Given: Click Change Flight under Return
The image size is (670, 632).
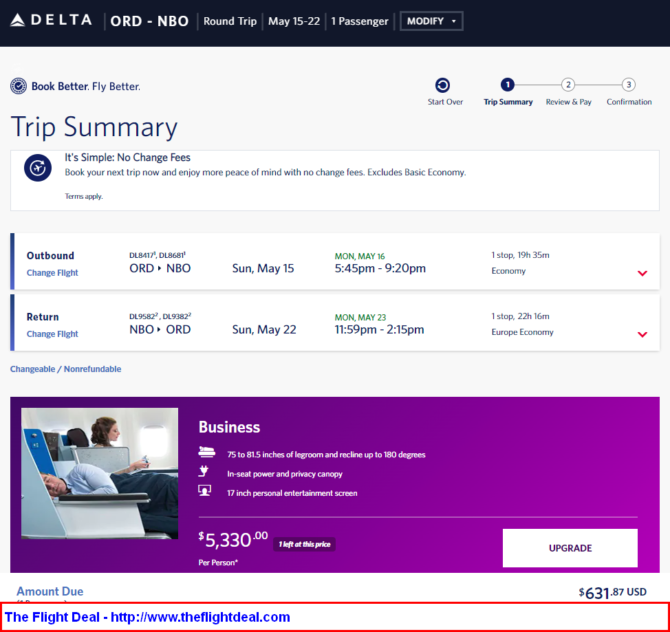Looking at the screenshot, I should [52, 334].
